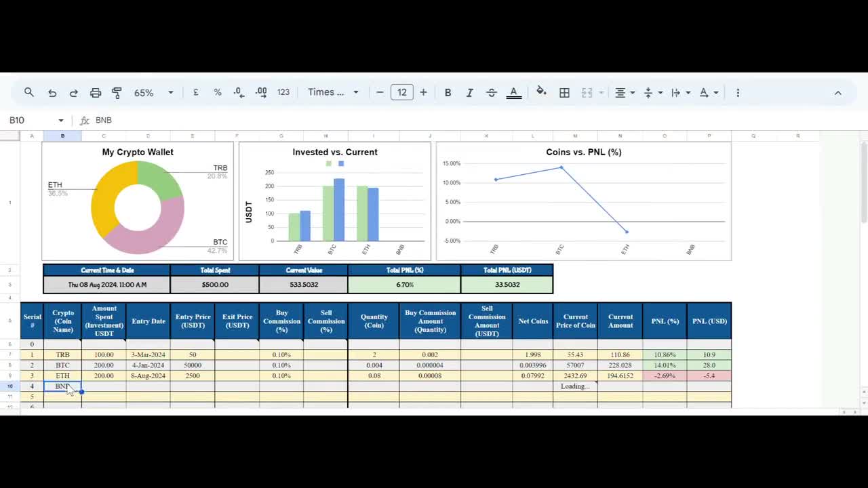Toggle italic formatting
Image resolution: width=868 pixels, height=488 pixels.
(x=469, y=92)
